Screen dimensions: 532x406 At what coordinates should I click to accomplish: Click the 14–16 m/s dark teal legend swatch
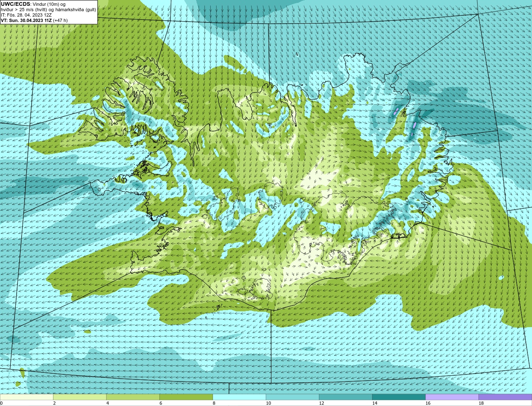pos(399,397)
